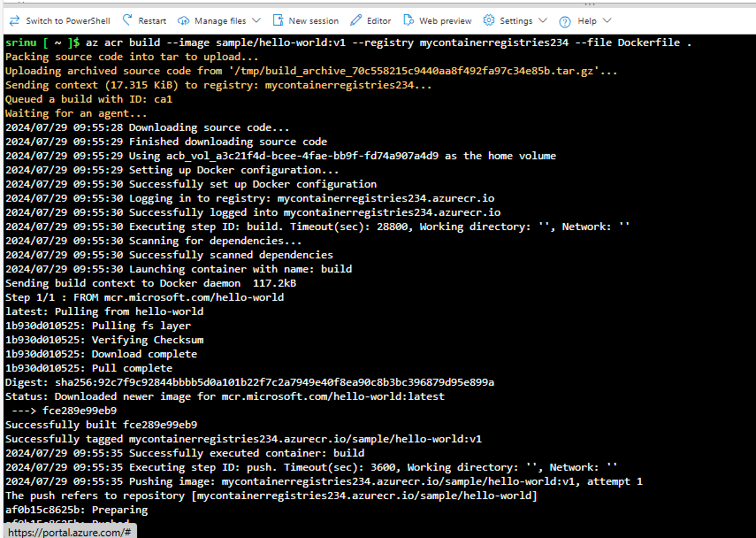Click the Web preview icon
The width and height of the screenshot is (756, 538).
point(409,20)
